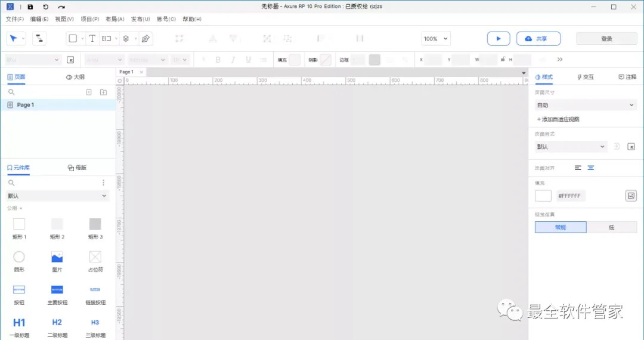Click the layers stack tool icon

pos(126,38)
